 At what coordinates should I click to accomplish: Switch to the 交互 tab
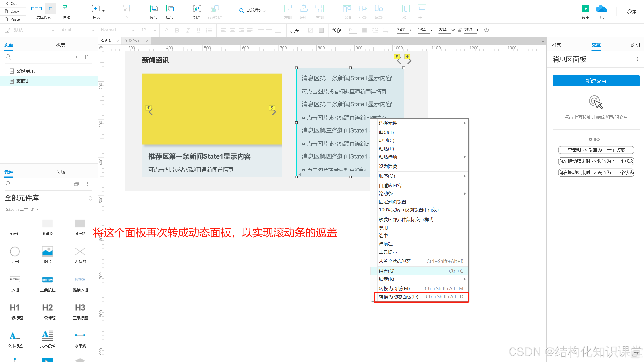pos(596,45)
